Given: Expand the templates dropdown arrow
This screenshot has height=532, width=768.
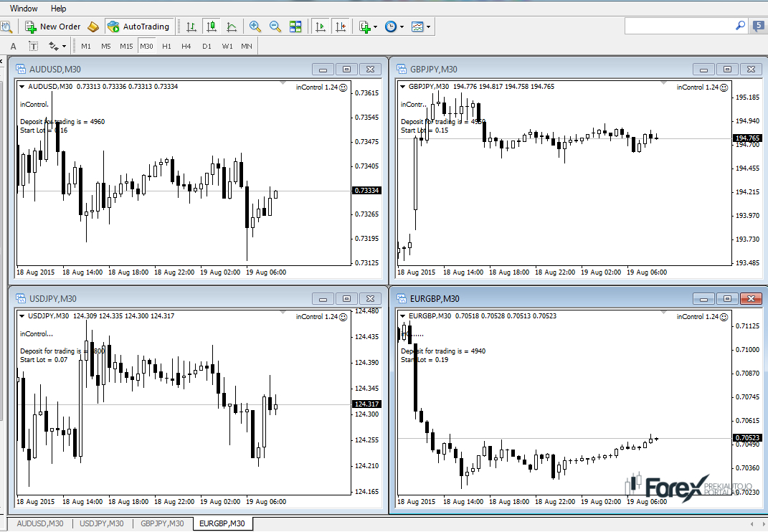Looking at the screenshot, I should (x=428, y=27).
